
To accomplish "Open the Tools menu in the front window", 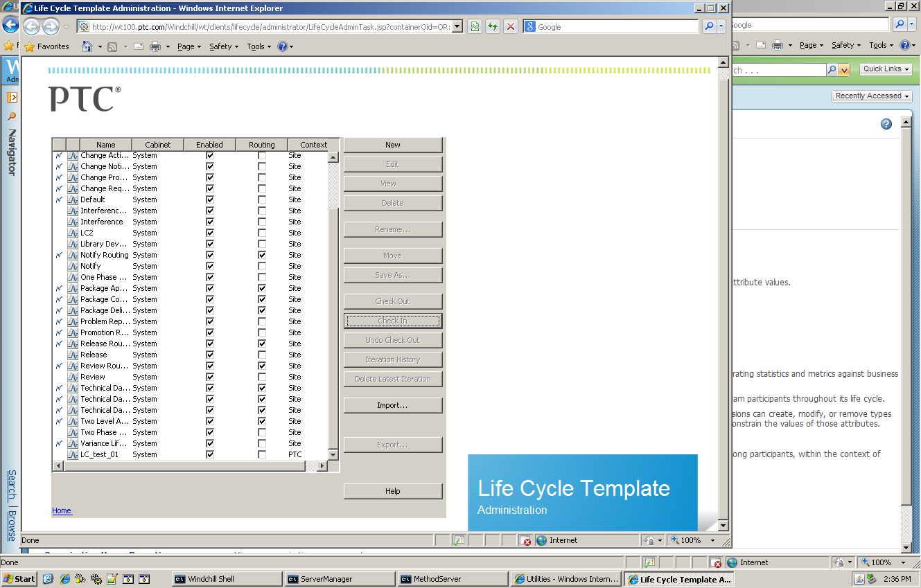I will click(x=259, y=46).
